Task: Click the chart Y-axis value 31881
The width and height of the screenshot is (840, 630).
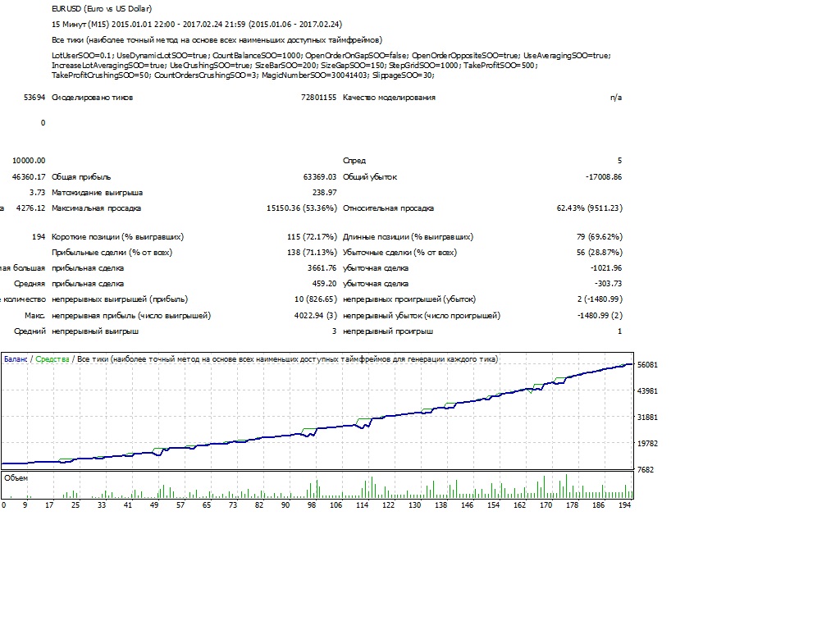Action: (647, 418)
